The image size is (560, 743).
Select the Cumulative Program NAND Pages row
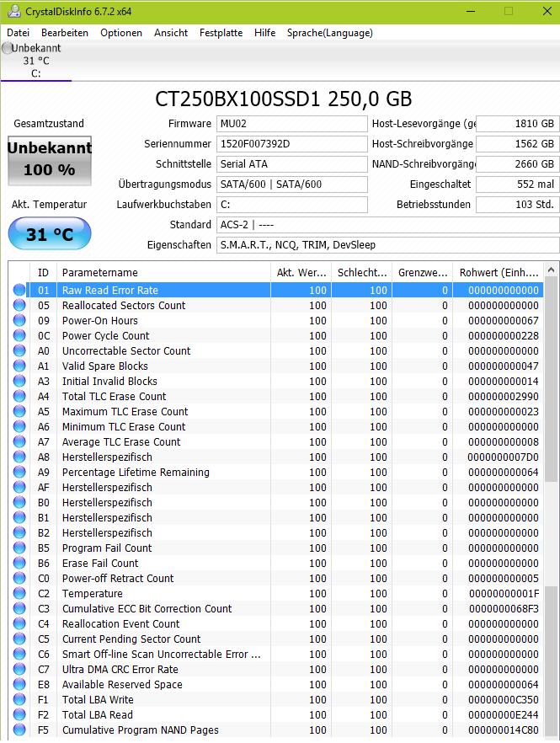[276, 730]
